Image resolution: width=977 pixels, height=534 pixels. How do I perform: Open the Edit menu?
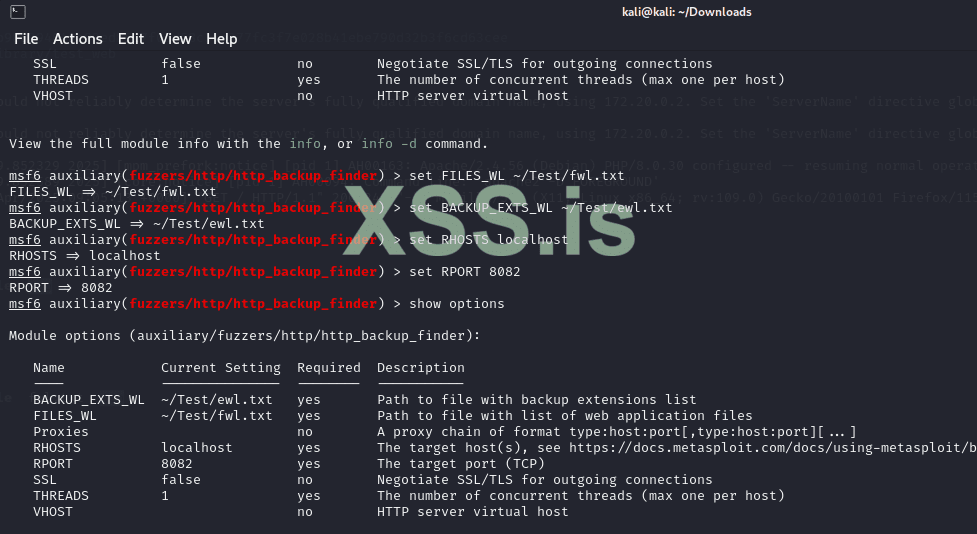pos(131,39)
